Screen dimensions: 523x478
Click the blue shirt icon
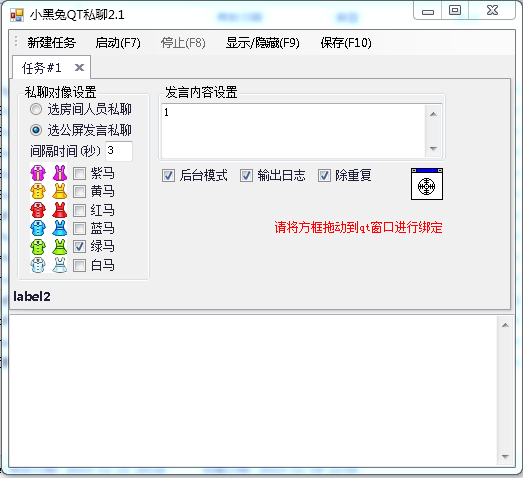(38, 228)
